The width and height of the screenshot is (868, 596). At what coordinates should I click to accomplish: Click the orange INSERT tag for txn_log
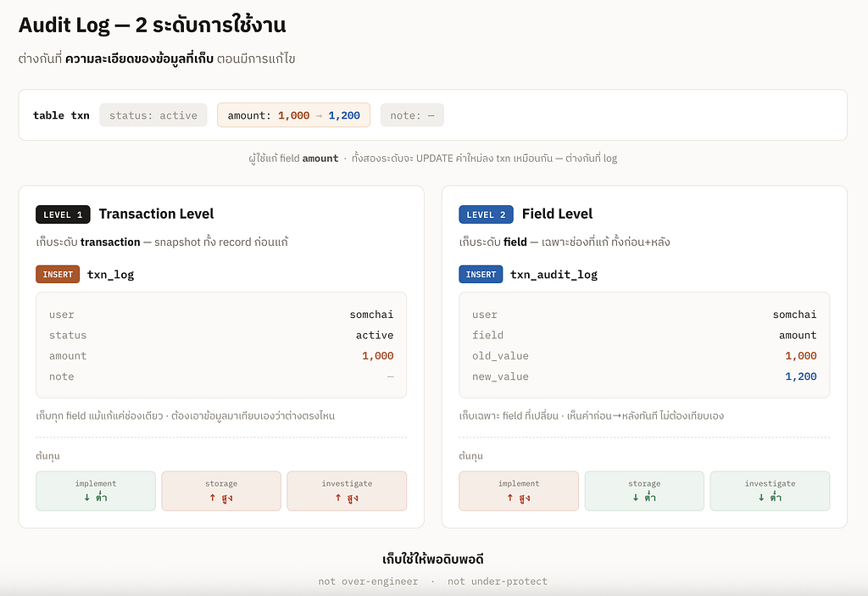[x=58, y=274]
